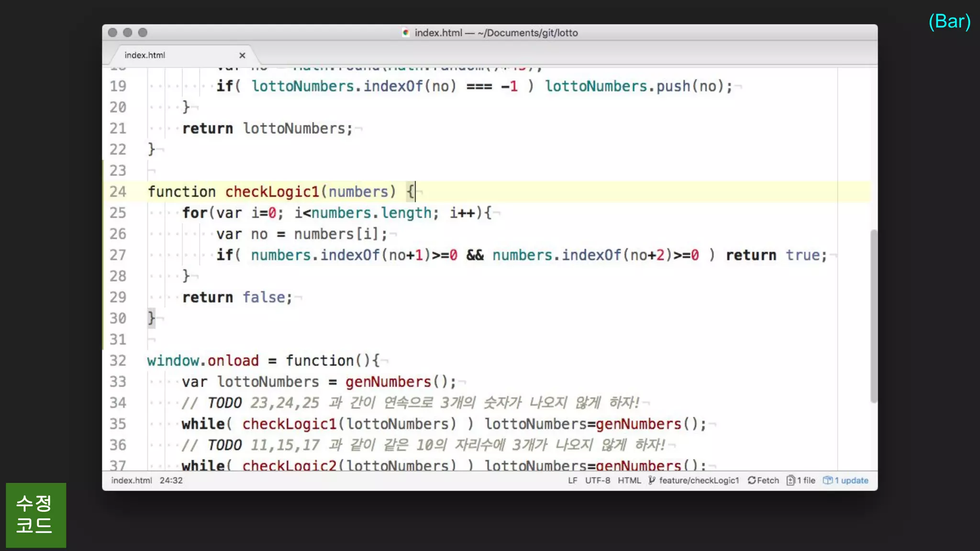Open the HTML grammar selector
The height and width of the screenshot is (551, 980).
tap(629, 480)
